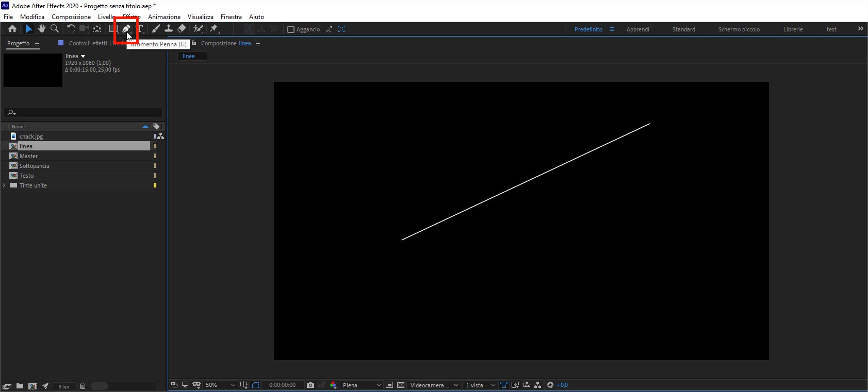
Task: Select the Eraser tool
Action: coord(182,29)
